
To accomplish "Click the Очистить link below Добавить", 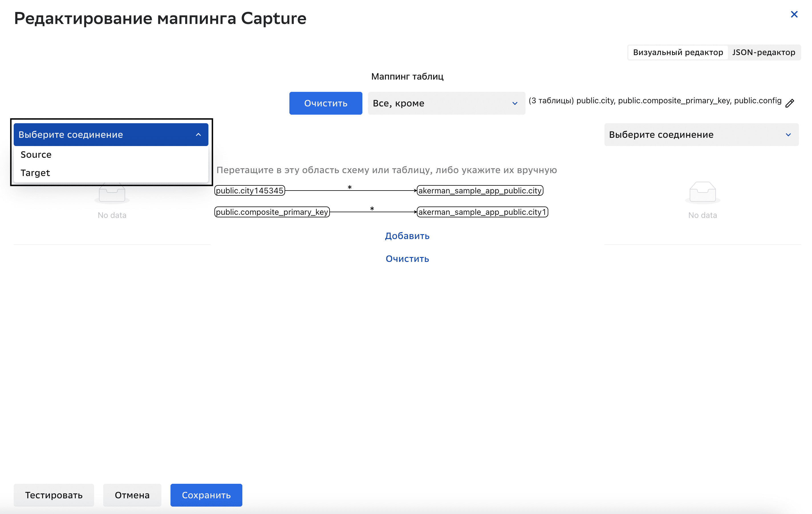I will 407,259.
